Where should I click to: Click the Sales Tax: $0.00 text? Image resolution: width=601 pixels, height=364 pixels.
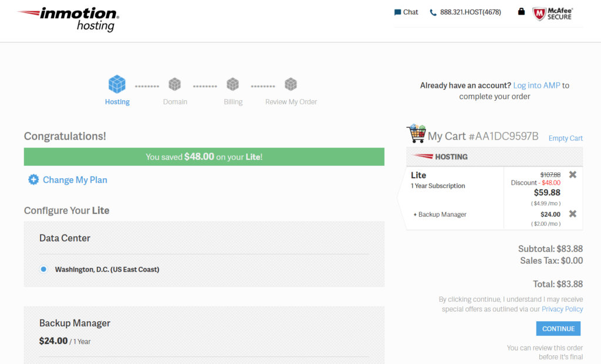552,261
